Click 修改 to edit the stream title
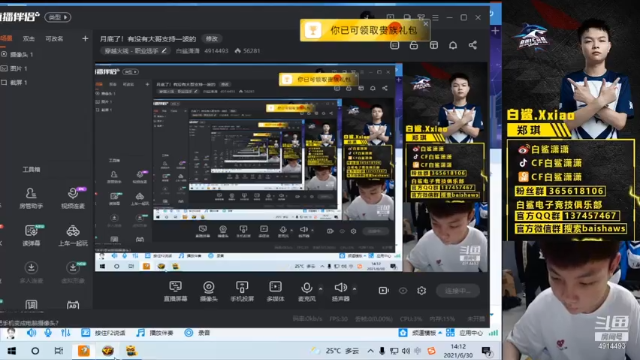 [x=212, y=39]
